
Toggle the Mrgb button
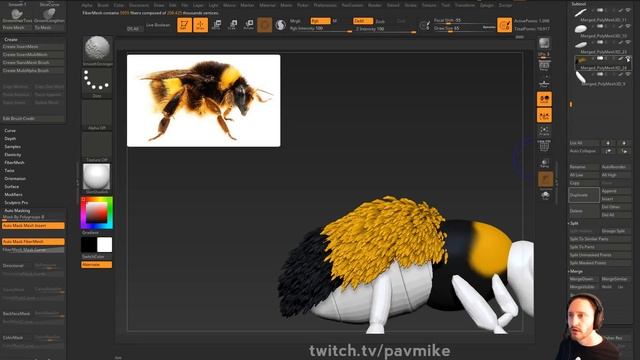[295, 21]
